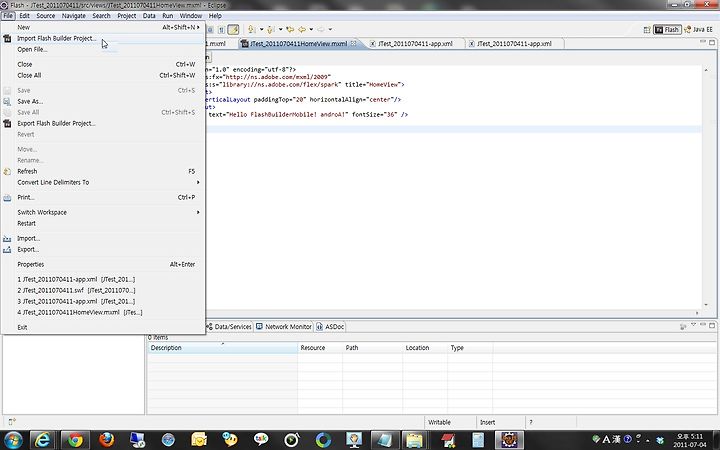
Task: Open recent file 2 JTest_2011070411.swf
Action: 103,291
